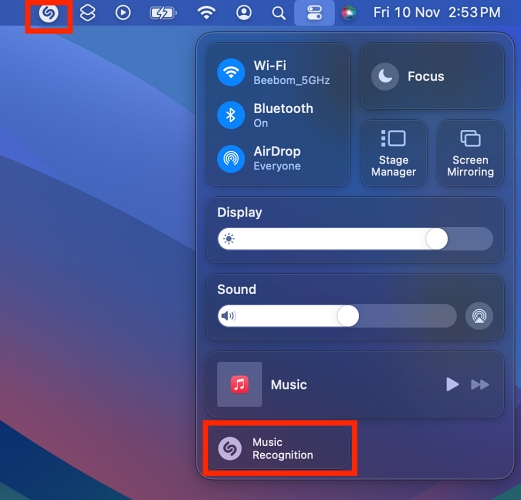Start Music Recognition
Image resolution: width=521 pixels, height=500 pixels.
click(x=279, y=449)
